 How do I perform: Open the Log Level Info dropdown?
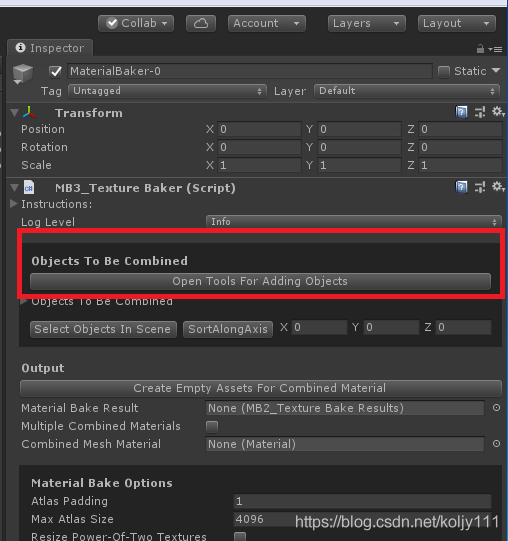[x=353, y=222]
